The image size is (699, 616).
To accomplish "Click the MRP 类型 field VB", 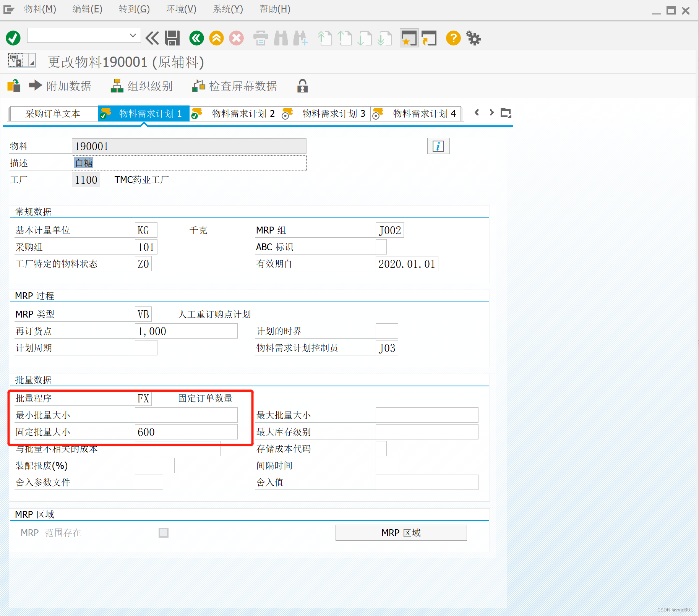I will coord(143,314).
